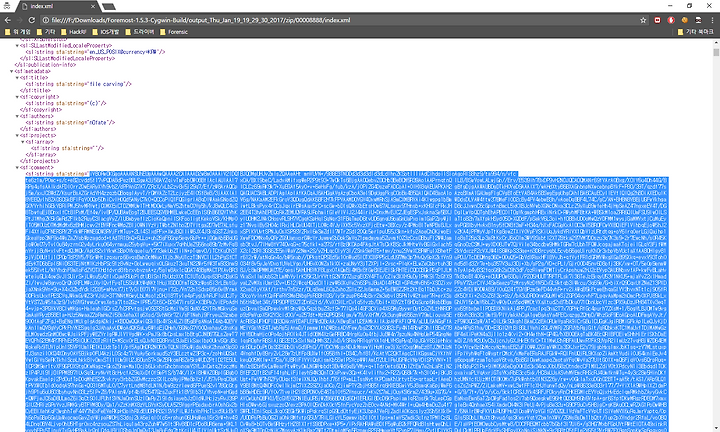Open the site info icon before the URL
This screenshot has height=432, width=720.
(x=46, y=20)
